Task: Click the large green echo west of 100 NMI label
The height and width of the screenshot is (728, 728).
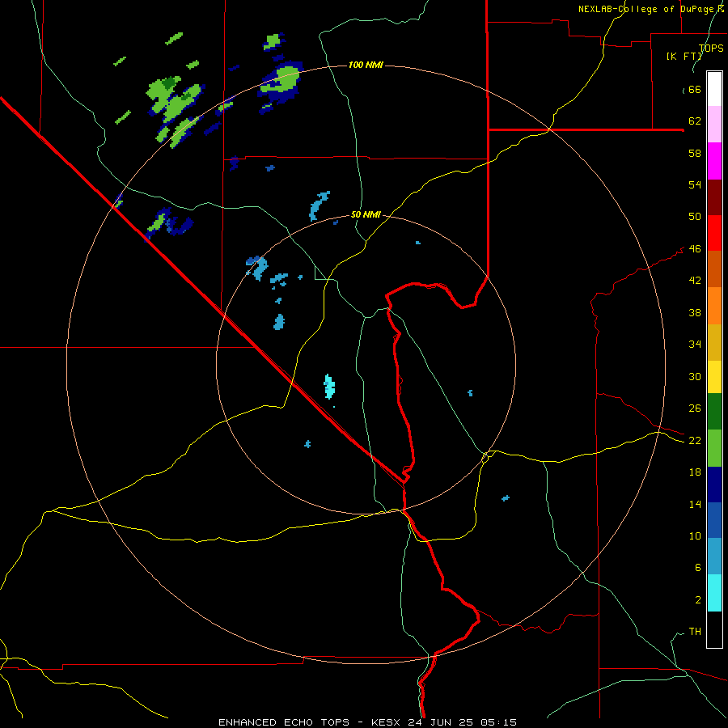Action: [x=173, y=99]
